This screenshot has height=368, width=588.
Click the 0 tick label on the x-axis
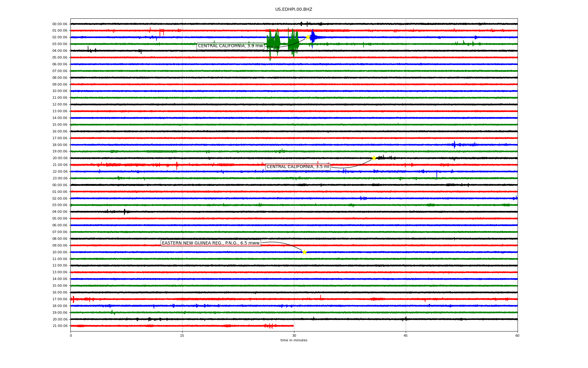[x=71, y=335]
